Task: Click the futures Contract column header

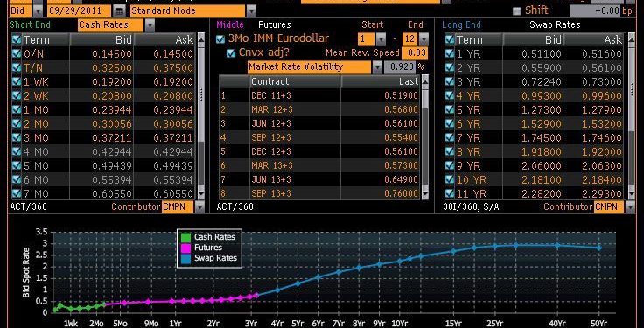Action: pyautogui.click(x=295, y=81)
